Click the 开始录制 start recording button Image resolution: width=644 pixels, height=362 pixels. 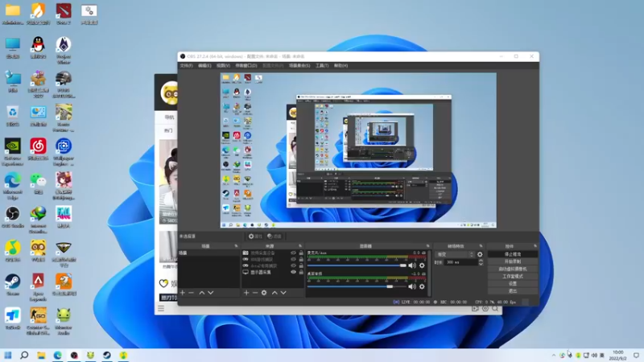[513, 262]
